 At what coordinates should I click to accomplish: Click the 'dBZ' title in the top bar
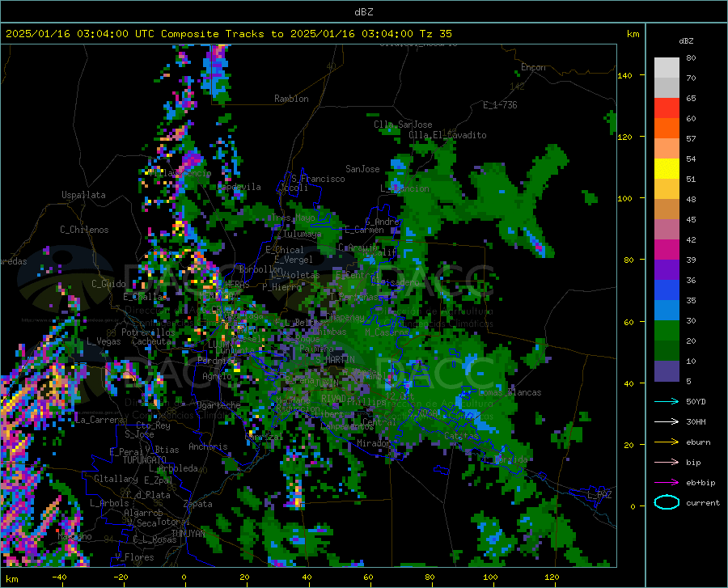click(363, 12)
